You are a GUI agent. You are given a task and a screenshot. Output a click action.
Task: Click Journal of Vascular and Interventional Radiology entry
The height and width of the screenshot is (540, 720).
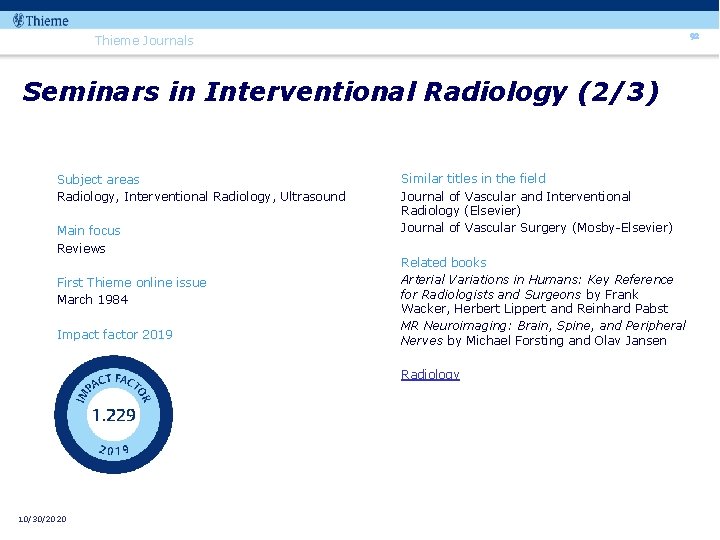tap(516, 203)
